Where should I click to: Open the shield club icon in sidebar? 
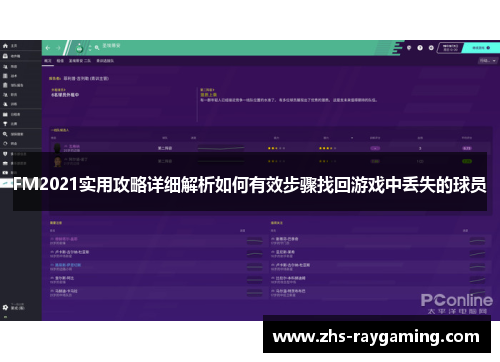5,154
